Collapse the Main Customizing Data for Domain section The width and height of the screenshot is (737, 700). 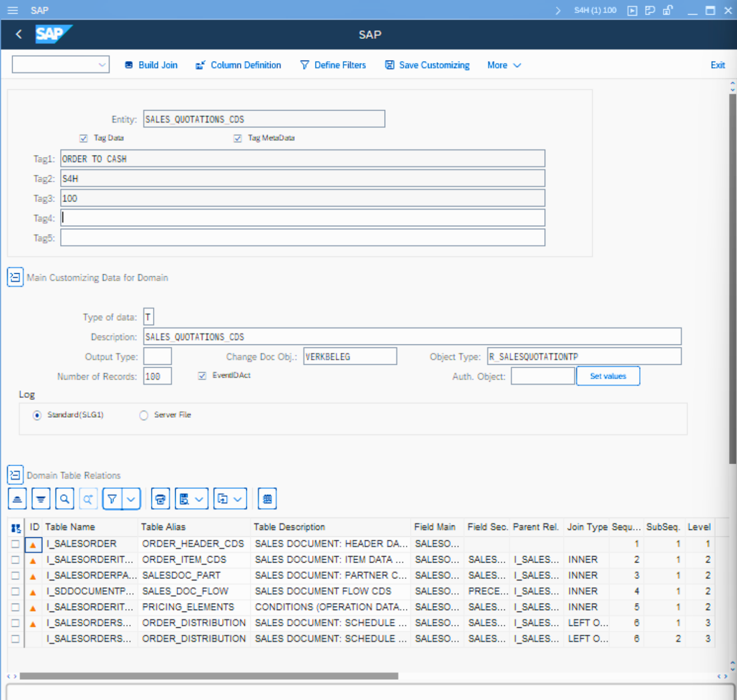pos(15,277)
